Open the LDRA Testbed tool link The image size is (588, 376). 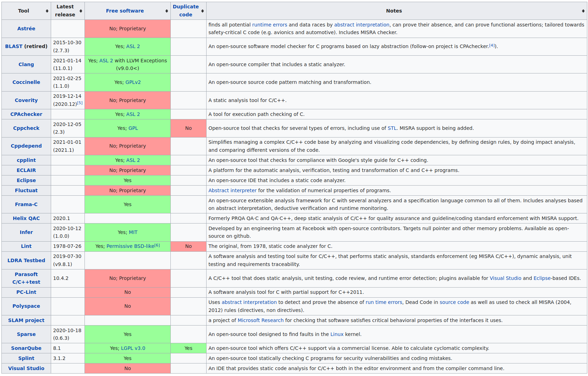point(26,260)
